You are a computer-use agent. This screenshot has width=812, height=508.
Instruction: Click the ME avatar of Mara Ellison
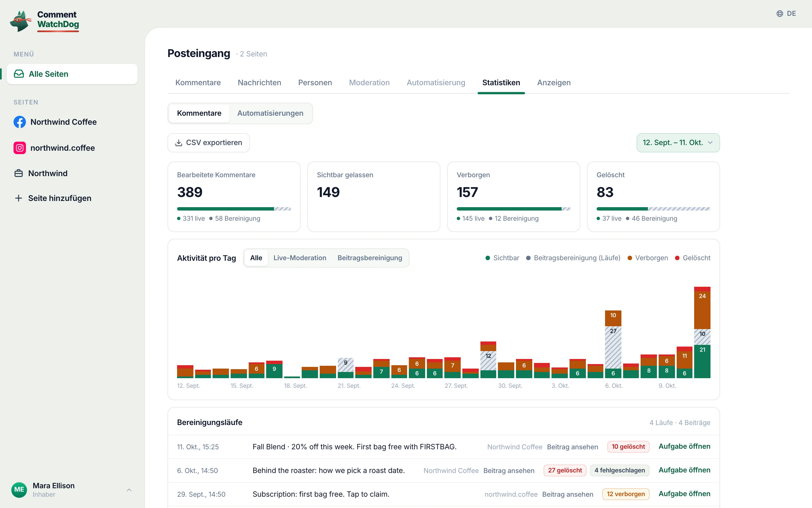pyautogui.click(x=19, y=490)
